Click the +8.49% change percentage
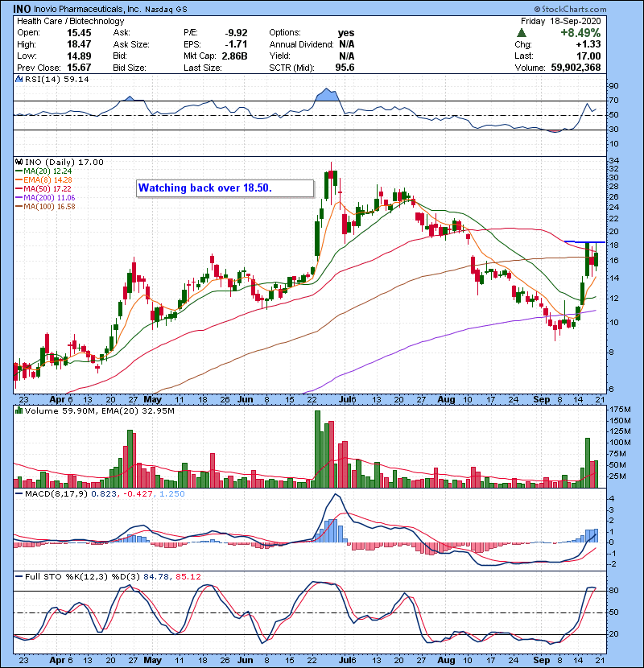This screenshot has width=644, height=668. [580, 33]
